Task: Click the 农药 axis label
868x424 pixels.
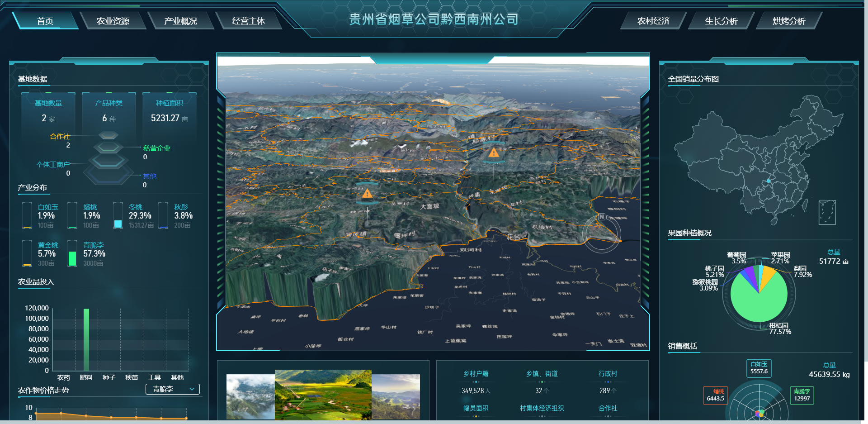Action: (64, 377)
